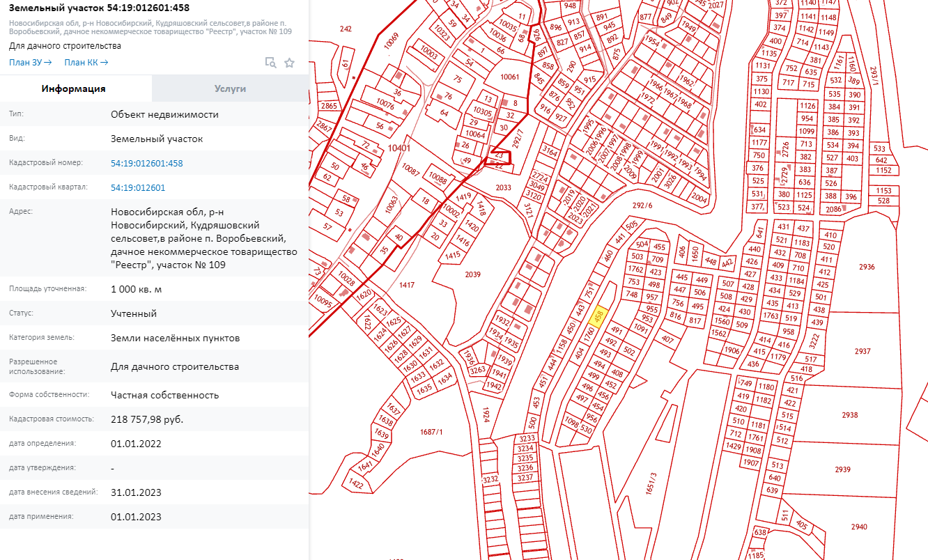Viewport: 928px width, 560px height.
Task: Click on land parcel 2937
Action: [863, 351]
